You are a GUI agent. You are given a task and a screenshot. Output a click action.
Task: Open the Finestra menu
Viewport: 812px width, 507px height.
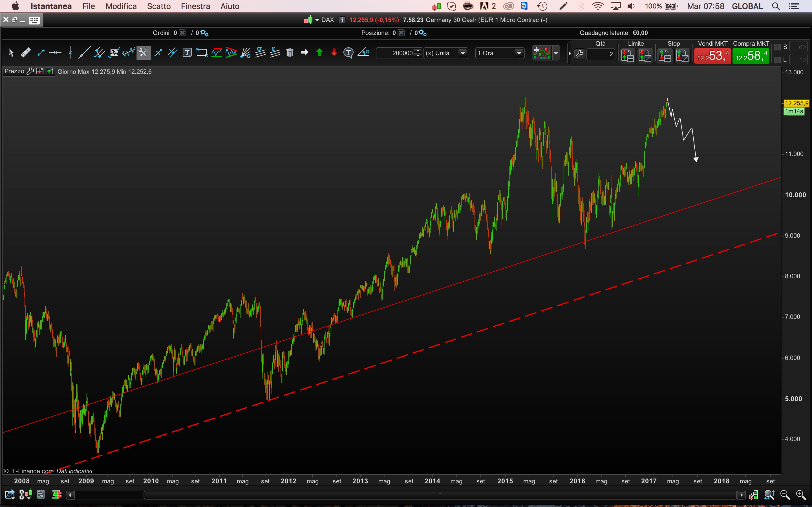pos(195,6)
